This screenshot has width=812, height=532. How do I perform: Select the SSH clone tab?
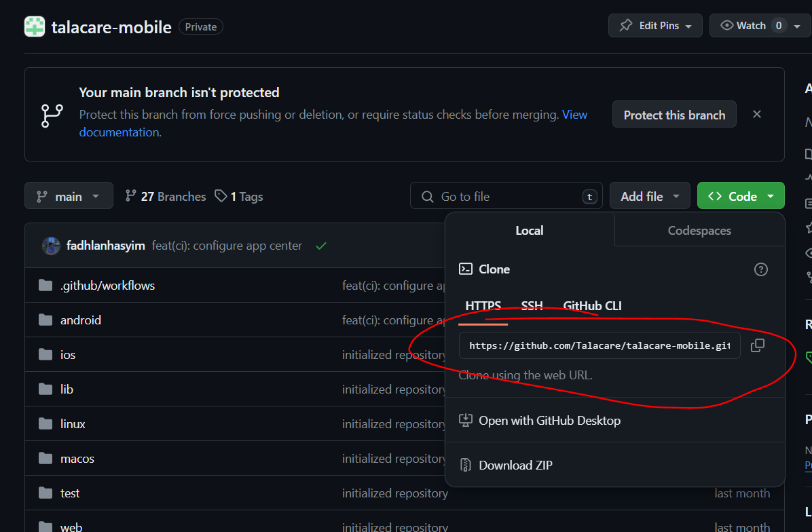pyautogui.click(x=532, y=305)
